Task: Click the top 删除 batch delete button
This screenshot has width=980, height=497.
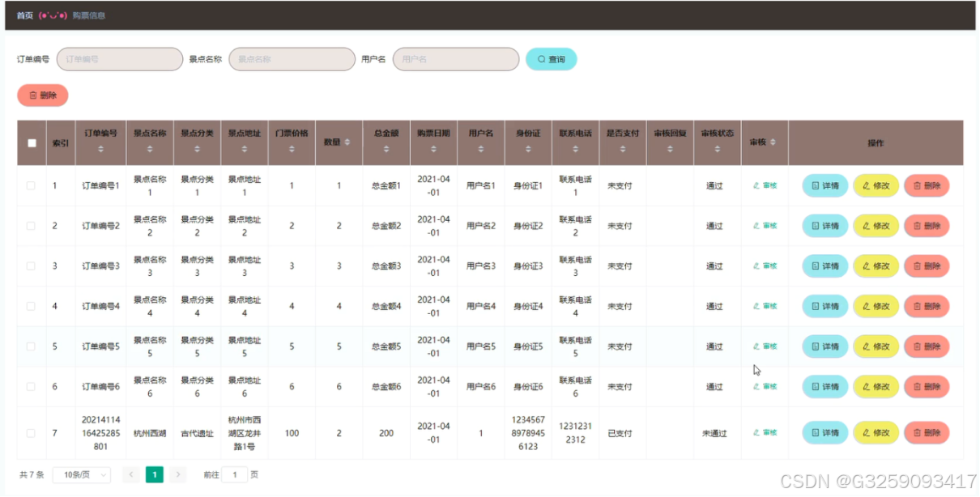Action: click(x=43, y=96)
